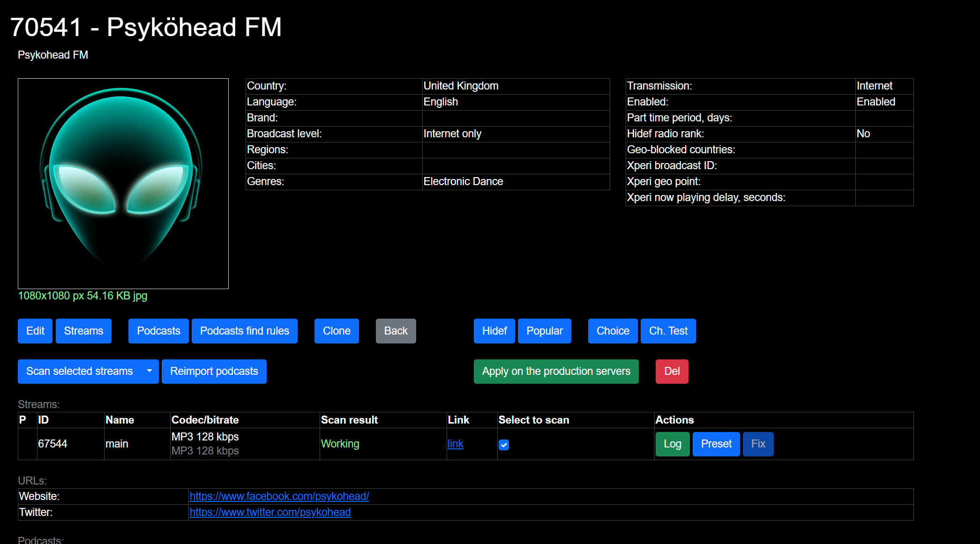Click the Choice button
980x544 pixels.
[x=613, y=331]
